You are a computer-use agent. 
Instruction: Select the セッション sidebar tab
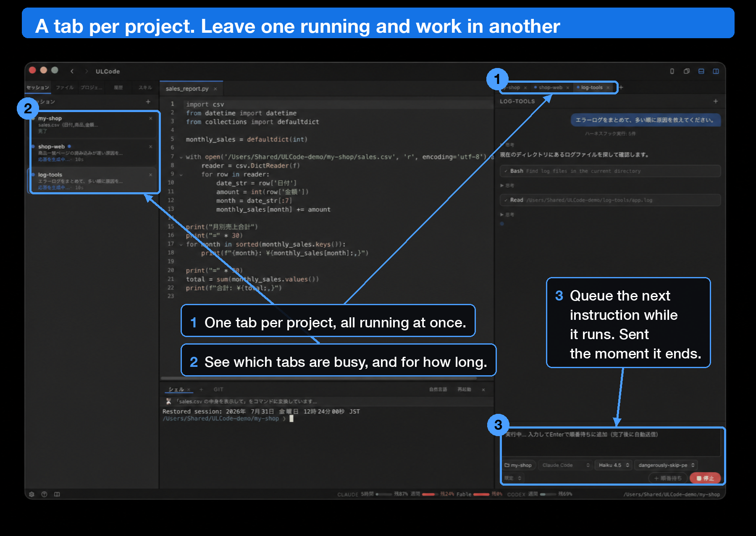(x=38, y=87)
